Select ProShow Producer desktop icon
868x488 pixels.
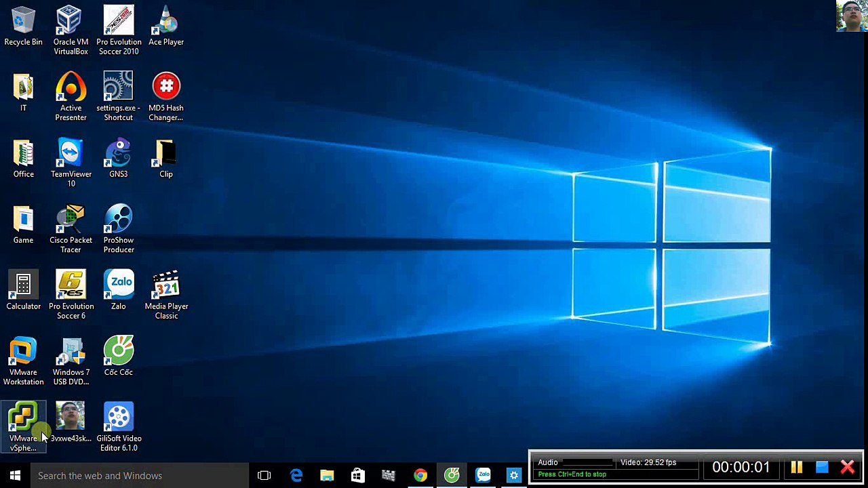point(119,229)
